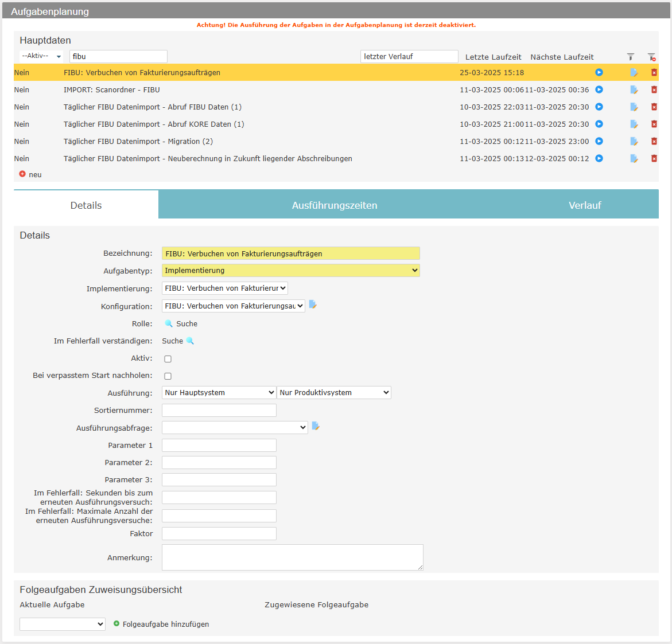Image resolution: width=672 pixels, height=644 pixels.
Task: Run the FIBU: Verbuchen von Fakturierungsaufträgen task
Action: [599, 72]
